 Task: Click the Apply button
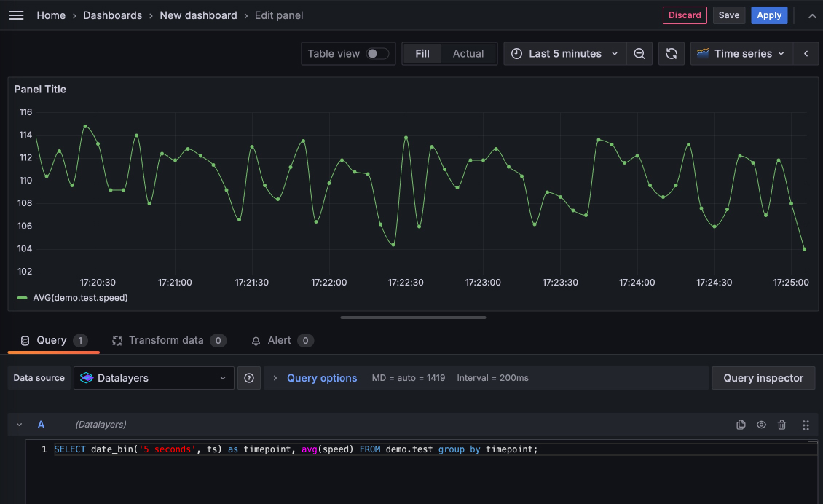(769, 15)
